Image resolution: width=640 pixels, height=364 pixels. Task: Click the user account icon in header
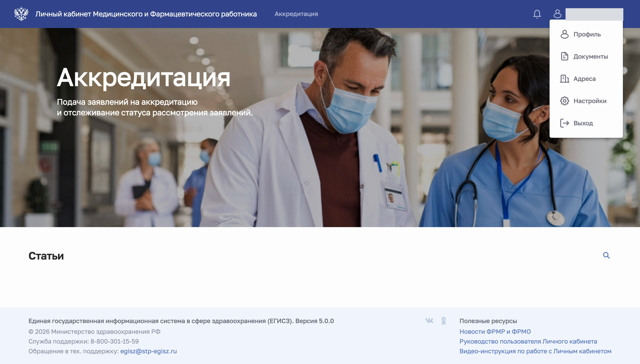(557, 14)
